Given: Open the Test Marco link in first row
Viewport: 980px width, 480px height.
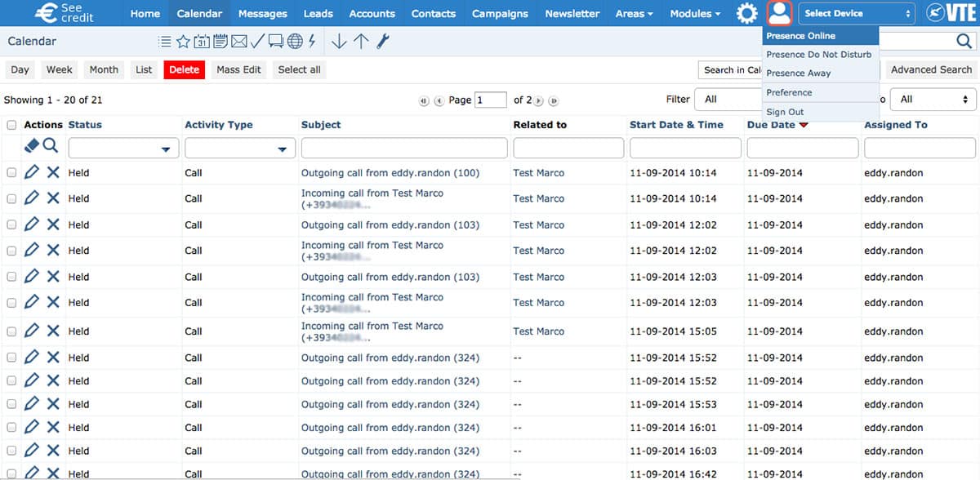Looking at the screenshot, I should point(538,173).
